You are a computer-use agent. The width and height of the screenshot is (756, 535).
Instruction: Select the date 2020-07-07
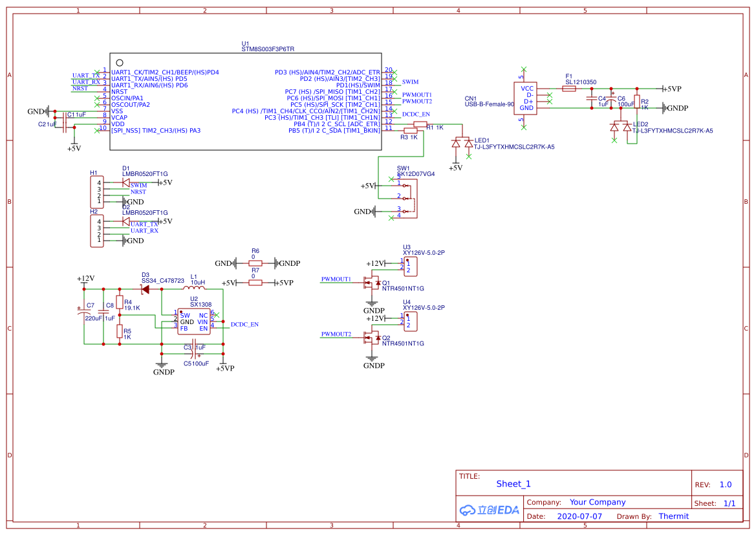(x=579, y=516)
